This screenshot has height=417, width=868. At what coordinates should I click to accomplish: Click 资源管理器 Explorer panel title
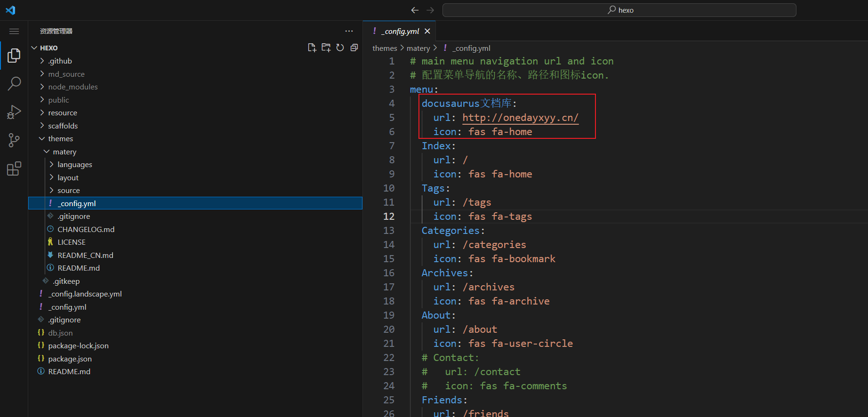click(56, 31)
